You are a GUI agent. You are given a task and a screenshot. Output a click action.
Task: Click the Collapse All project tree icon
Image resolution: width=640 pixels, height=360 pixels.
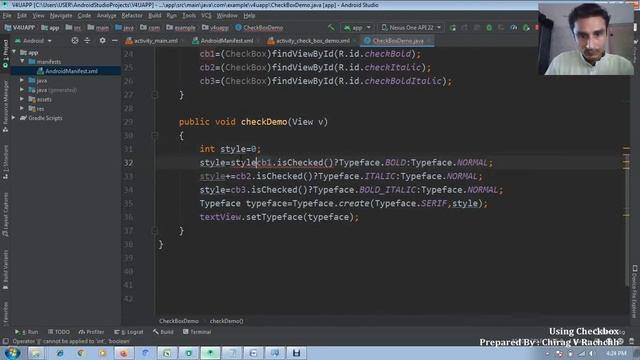pyautogui.click(x=87, y=40)
